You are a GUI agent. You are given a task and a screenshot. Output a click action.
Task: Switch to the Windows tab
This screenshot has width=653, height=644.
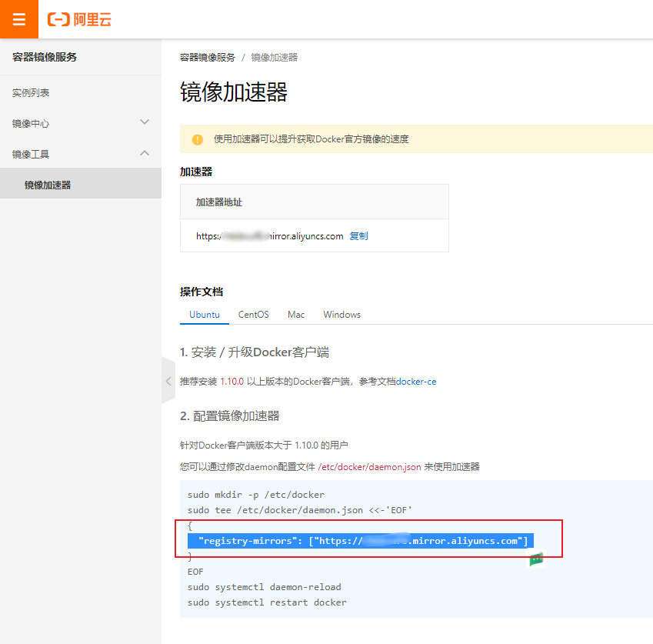[x=342, y=315]
